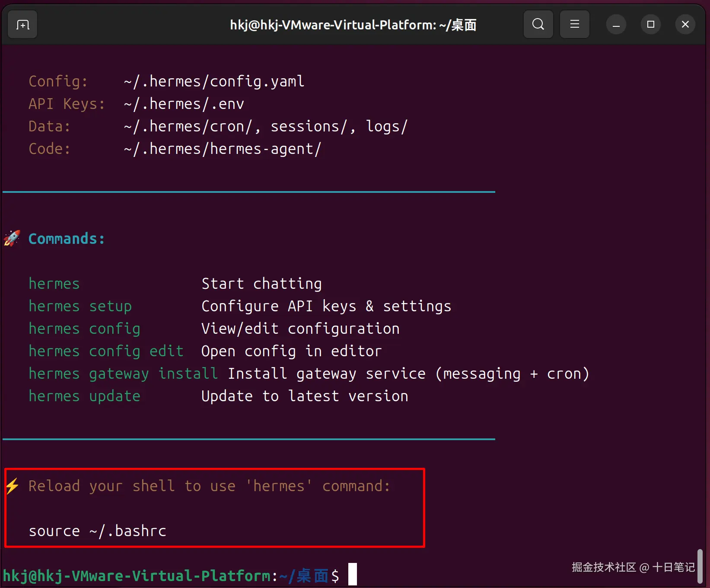Click the 'Open config in editor' text
Viewport: 710px width, 588px height.
[292, 351]
